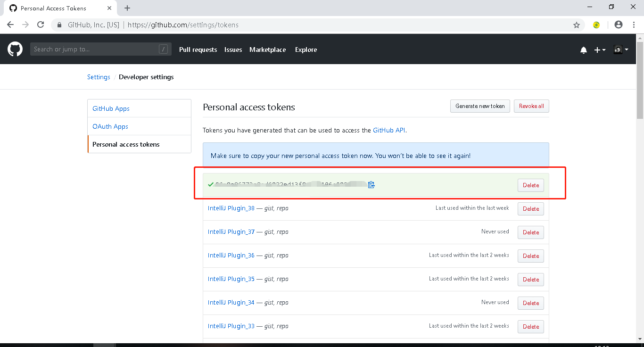Click 'Developer settings' breadcrumb text

(146, 77)
